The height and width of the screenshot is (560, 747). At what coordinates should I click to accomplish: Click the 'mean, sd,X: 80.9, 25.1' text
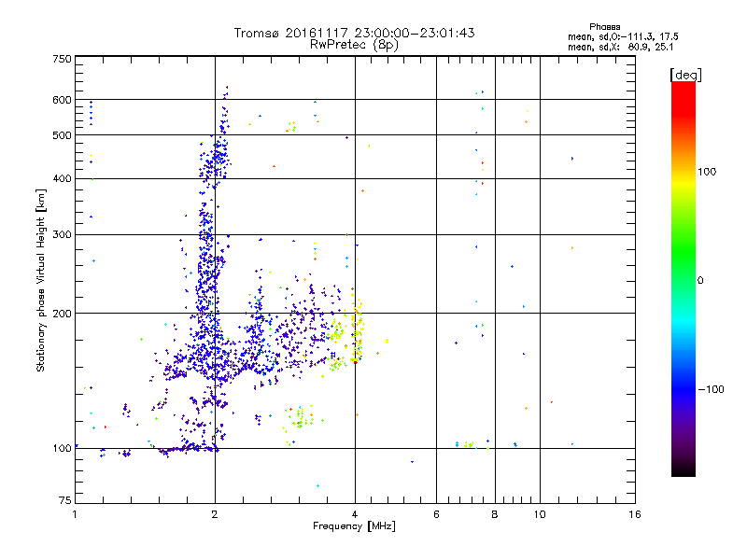[620, 47]
